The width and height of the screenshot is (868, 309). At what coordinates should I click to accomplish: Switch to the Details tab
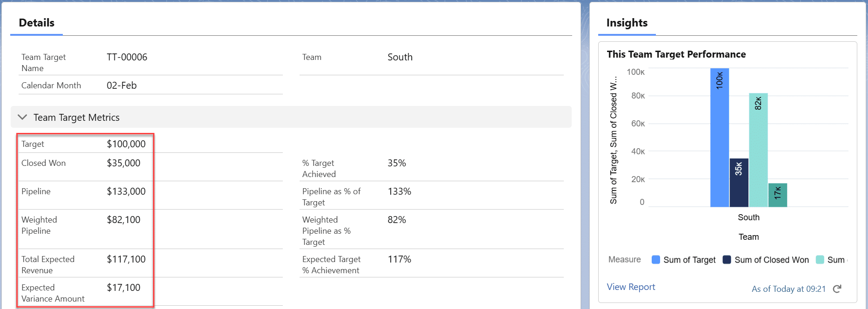[36, 23]
